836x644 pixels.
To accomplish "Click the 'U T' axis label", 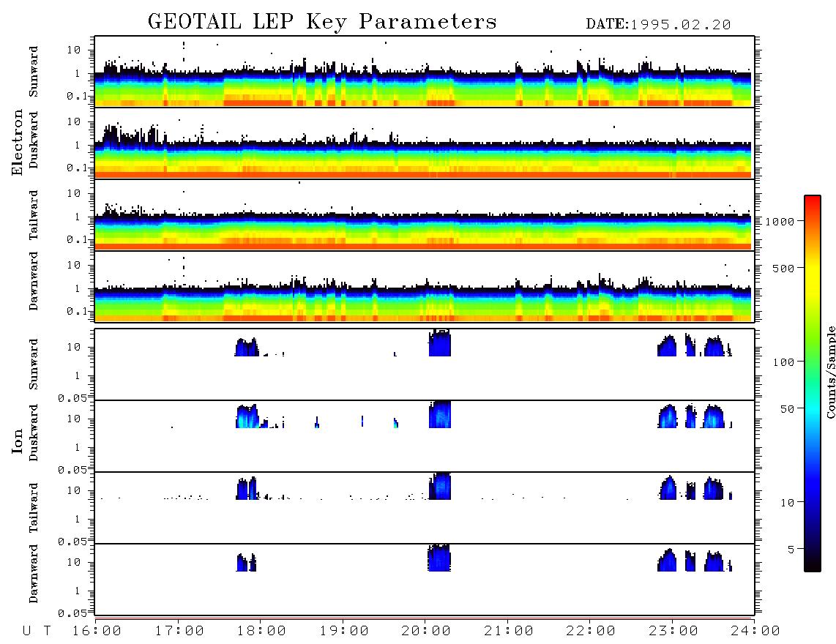I will pyautogui.click(x=37, y=631).
